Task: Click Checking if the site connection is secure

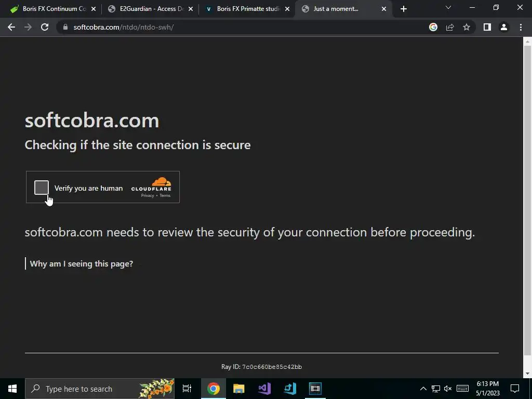Action: pos(138,145)
